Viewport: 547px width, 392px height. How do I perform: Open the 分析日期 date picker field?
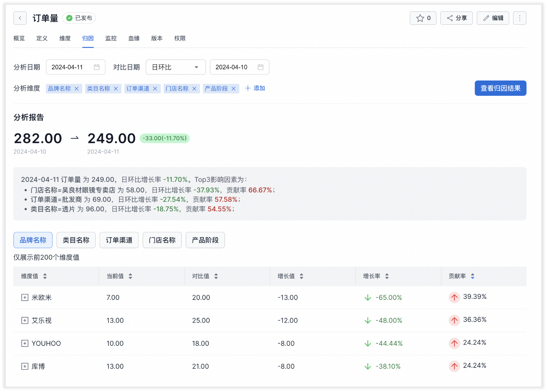[x=75, y=67]
